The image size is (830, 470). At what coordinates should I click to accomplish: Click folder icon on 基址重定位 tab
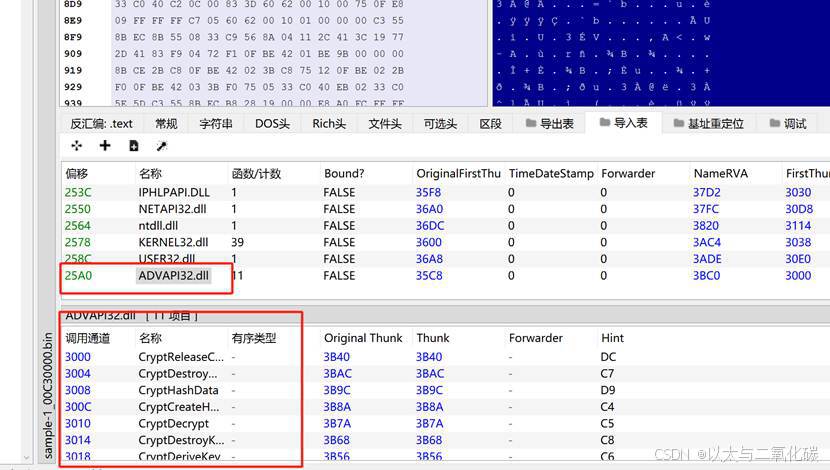[679, 123]
